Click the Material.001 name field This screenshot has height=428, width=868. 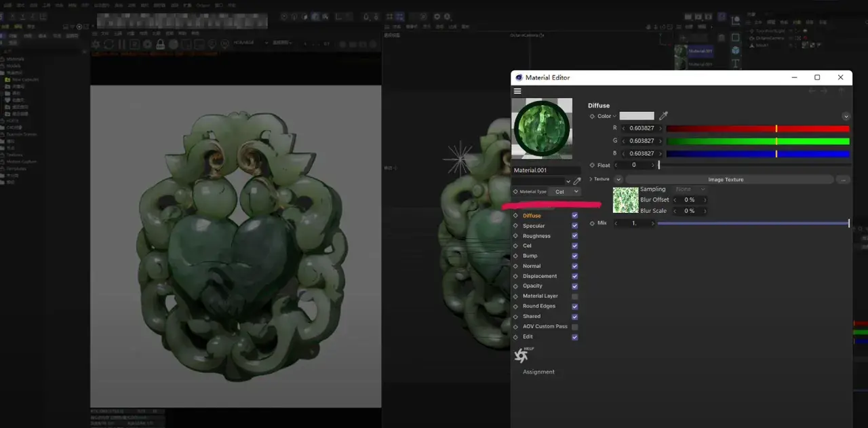[x=547, y=170]
